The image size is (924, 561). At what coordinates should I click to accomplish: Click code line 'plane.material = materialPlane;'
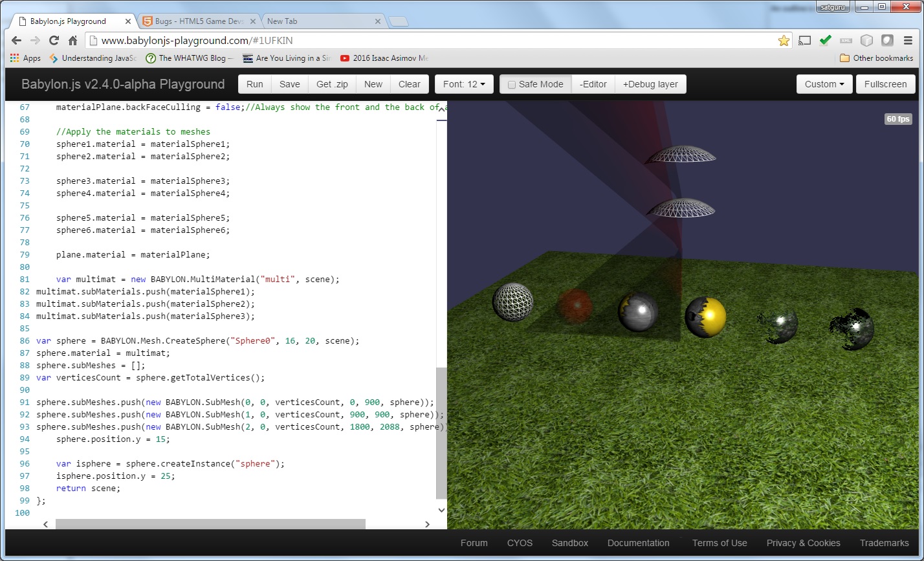click(133, 254)
